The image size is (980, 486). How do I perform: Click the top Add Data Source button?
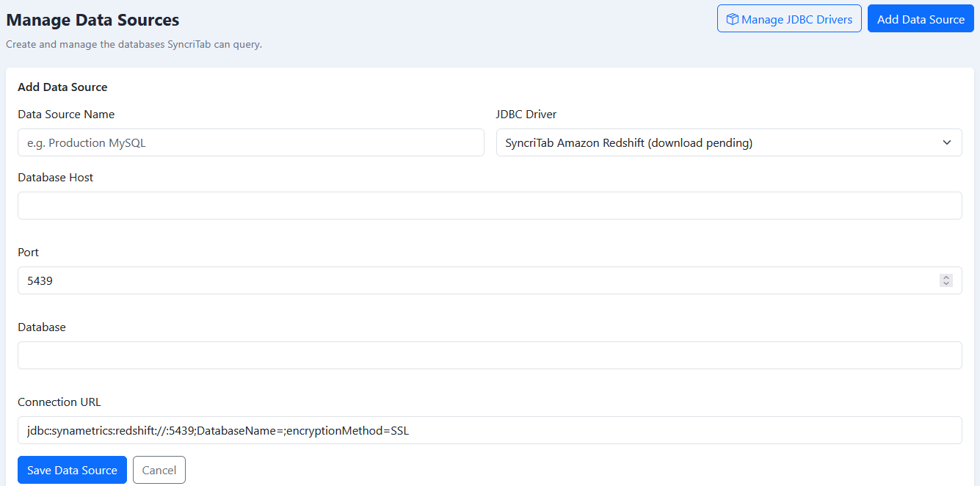[x=921, y=19]
